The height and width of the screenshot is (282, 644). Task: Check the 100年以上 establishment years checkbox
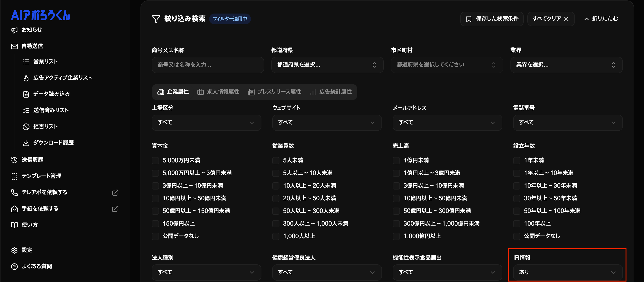tap(517, 224)
